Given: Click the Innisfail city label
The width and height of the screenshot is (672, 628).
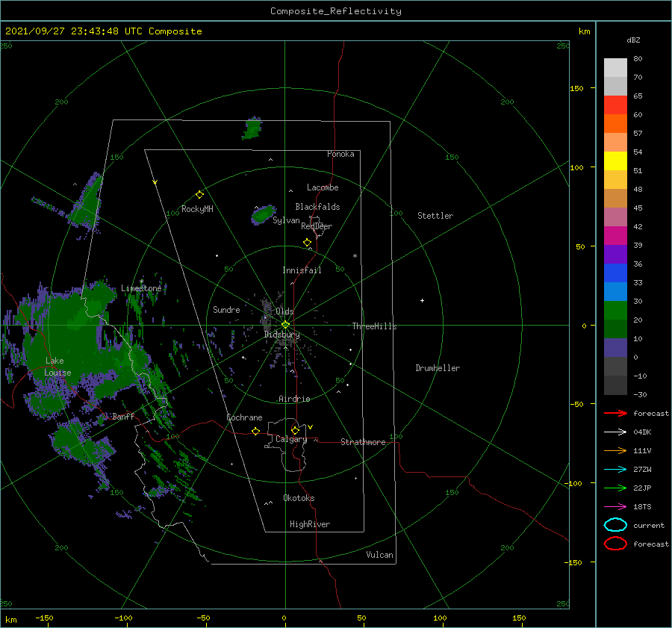Looking at the screenshot, I should tap(302, 270).
